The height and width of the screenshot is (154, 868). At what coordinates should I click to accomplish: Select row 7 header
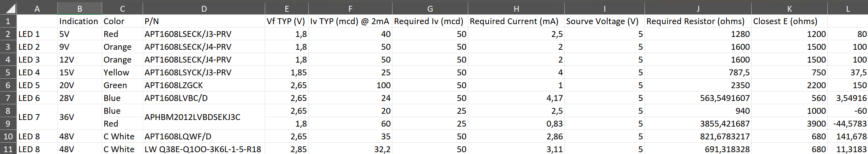[8, 98]
